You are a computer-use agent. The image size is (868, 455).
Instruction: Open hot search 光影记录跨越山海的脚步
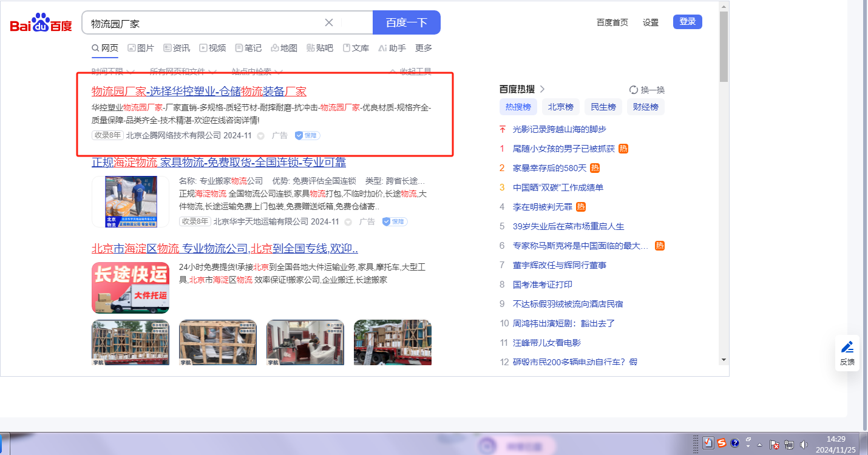point(560,129)
